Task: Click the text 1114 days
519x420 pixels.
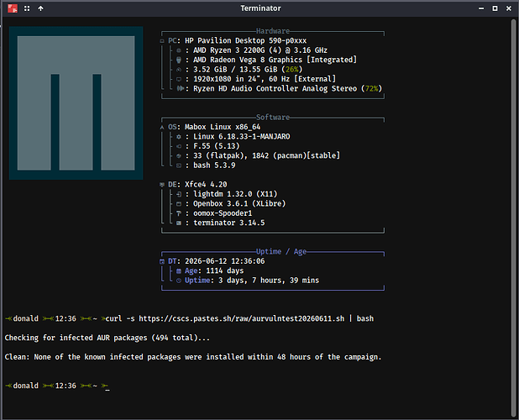Action: coord(225,271)
